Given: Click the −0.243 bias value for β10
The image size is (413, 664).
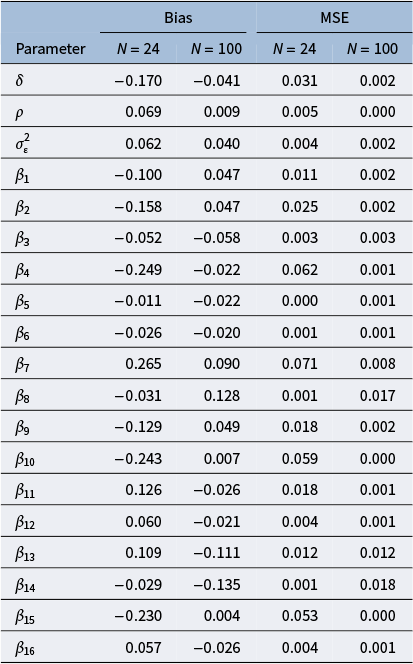Looking at the screenshot, I should 138,458.
